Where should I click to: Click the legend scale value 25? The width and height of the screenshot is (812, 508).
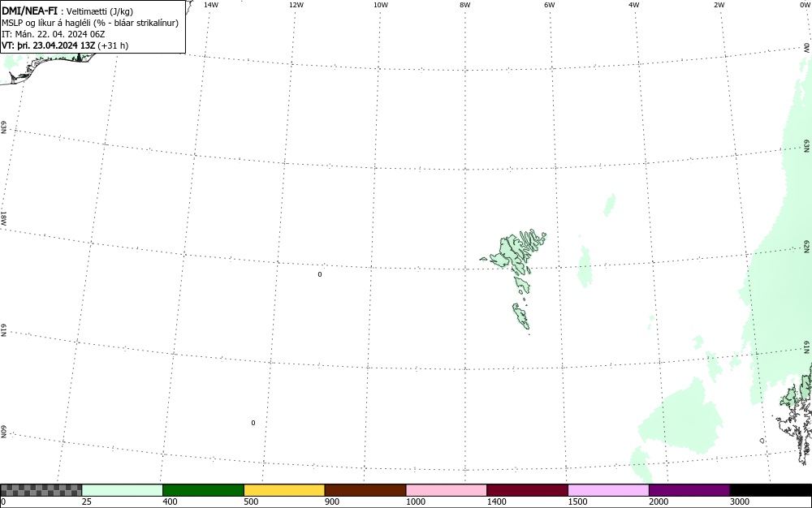point(87,502)
